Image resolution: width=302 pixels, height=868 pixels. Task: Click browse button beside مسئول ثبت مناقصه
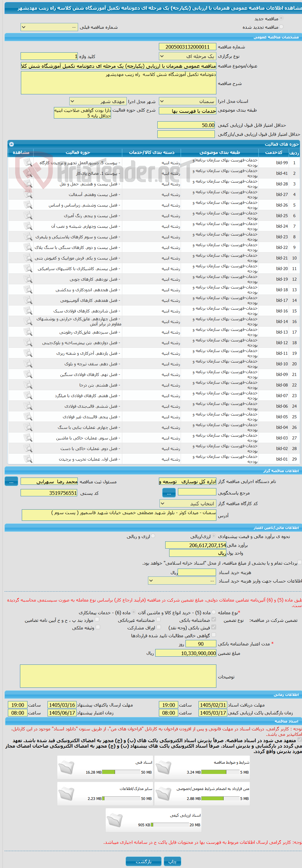click(11, 481)
